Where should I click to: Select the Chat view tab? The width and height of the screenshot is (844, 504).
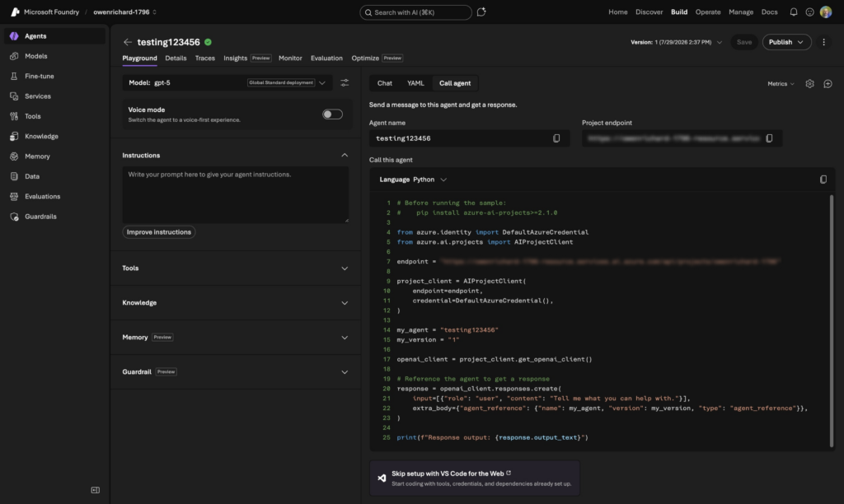pos(384,83)
